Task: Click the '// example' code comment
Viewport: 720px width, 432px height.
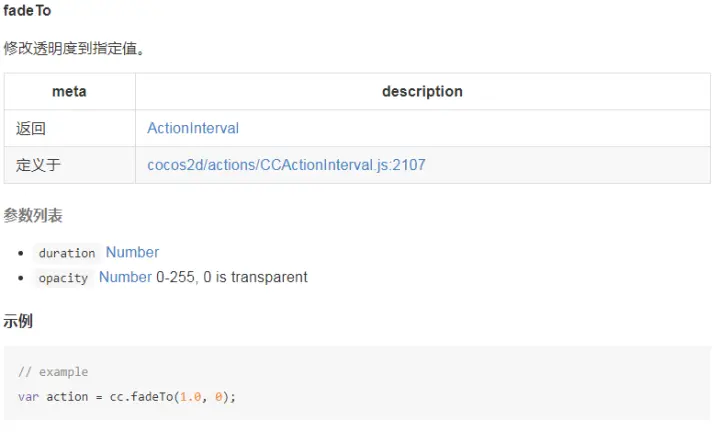Action: pos(53,372)
